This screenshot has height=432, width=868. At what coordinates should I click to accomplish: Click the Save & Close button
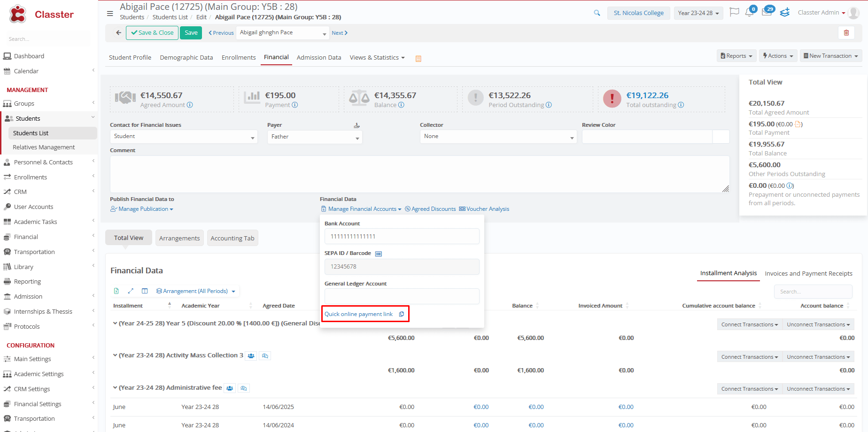pyautogui.click(x=152, y=33)
